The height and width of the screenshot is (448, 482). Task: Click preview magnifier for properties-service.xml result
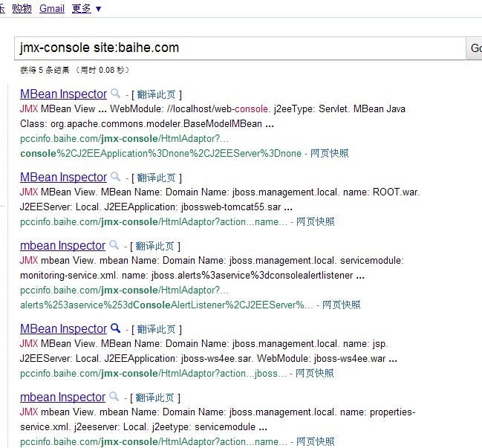(x=114, y=397)
